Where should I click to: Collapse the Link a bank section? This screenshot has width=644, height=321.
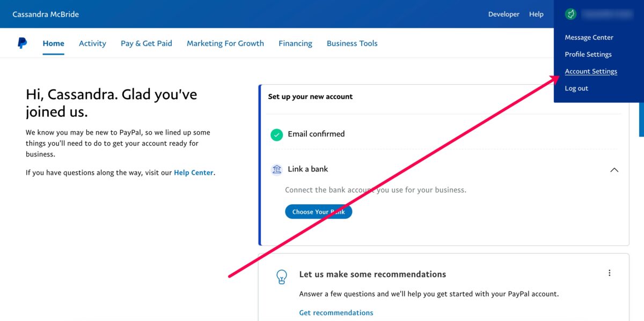pos(614,170)
